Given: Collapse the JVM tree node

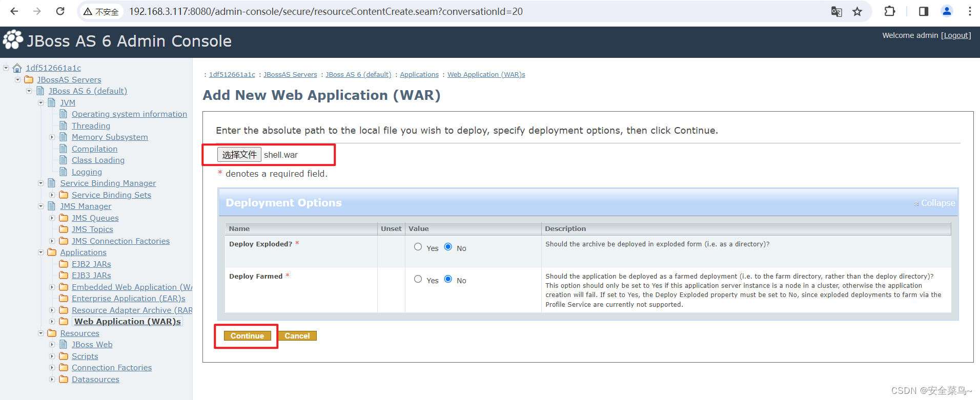Looking at the screenshot, I should [x=41, y=102].
